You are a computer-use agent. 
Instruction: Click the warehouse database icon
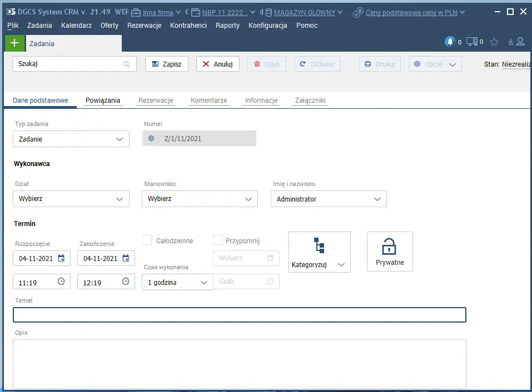(269, 13)
